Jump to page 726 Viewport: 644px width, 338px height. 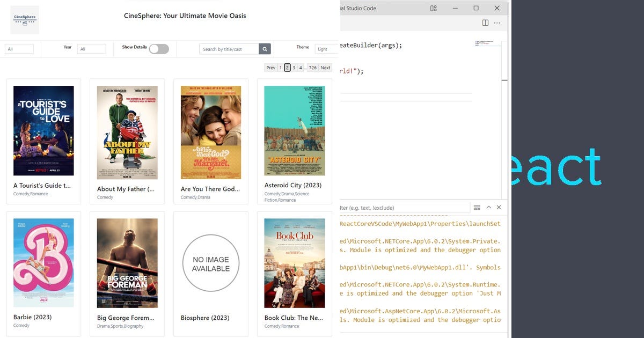pos(313,68)
